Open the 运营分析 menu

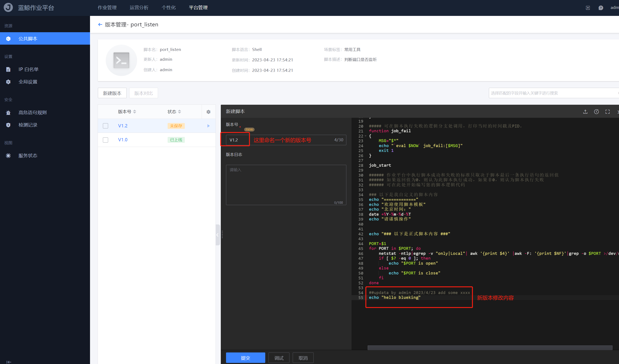click(x=139, y=8)
